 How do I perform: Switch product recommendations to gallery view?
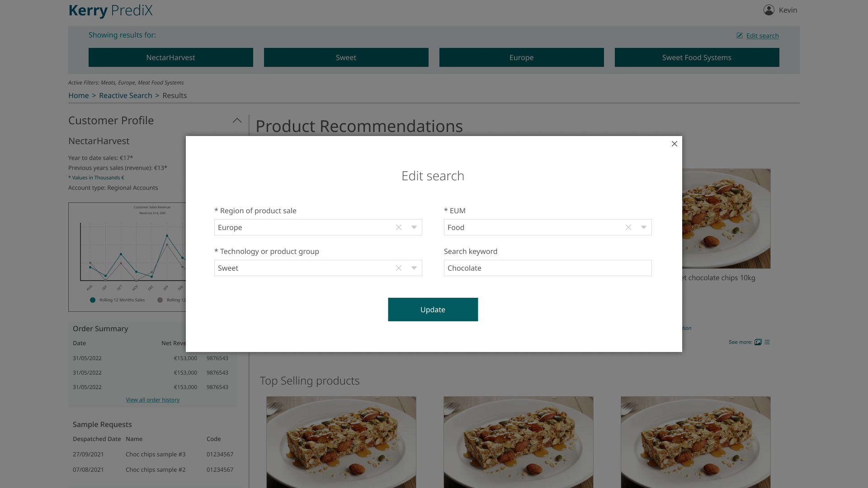coord(757,342)
